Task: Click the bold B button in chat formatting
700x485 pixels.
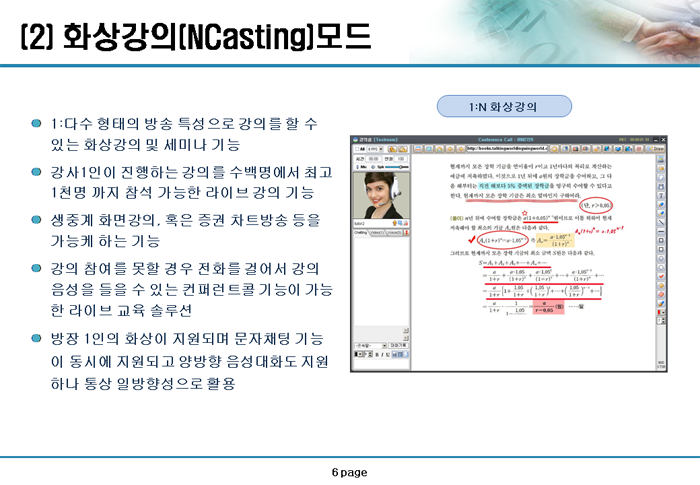Action: (x=377, y=354)
